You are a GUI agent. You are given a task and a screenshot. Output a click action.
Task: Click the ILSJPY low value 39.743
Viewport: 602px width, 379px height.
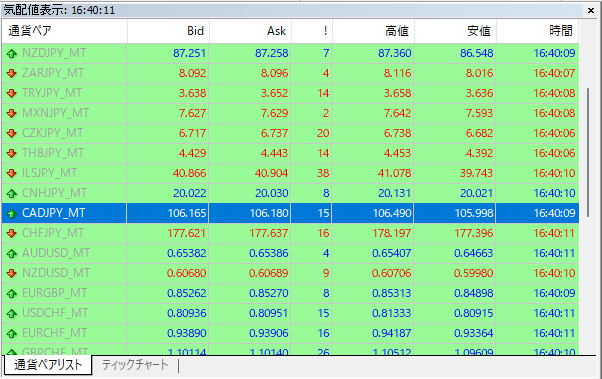click(476, 173)
